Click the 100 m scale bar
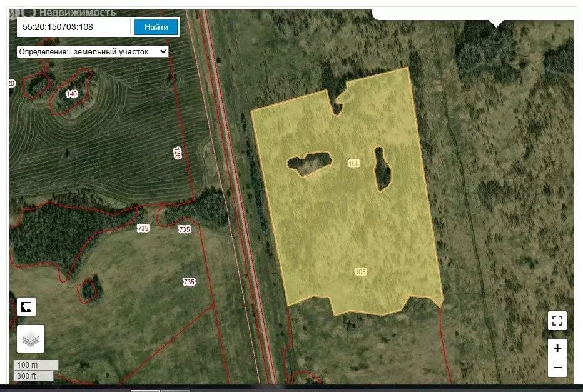The height and width of the screenshot is (392, 583). click(36, 365)
